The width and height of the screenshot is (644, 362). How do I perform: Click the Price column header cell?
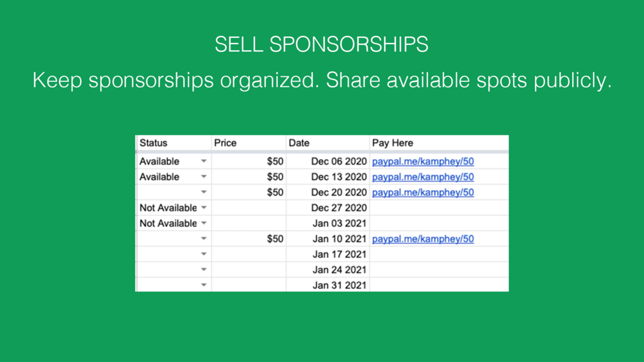pyautogui.click(x=249, y=143)
